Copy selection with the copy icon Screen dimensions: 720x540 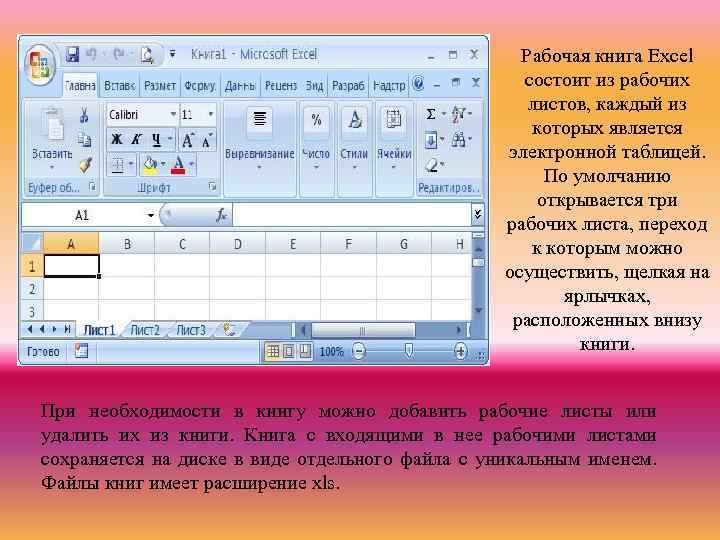click(84, 139)
